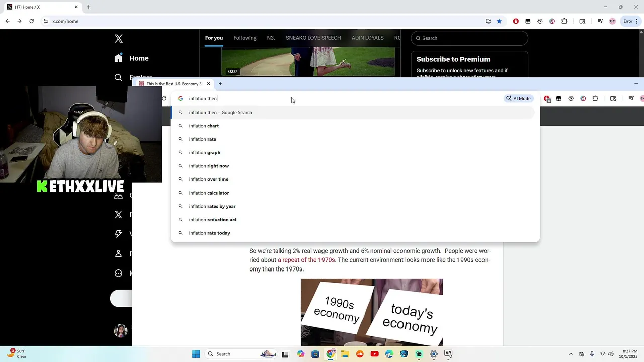Screen dimensions: 644x362
Task: Open new tab in front browser window
Action: (x=220, y=84)
